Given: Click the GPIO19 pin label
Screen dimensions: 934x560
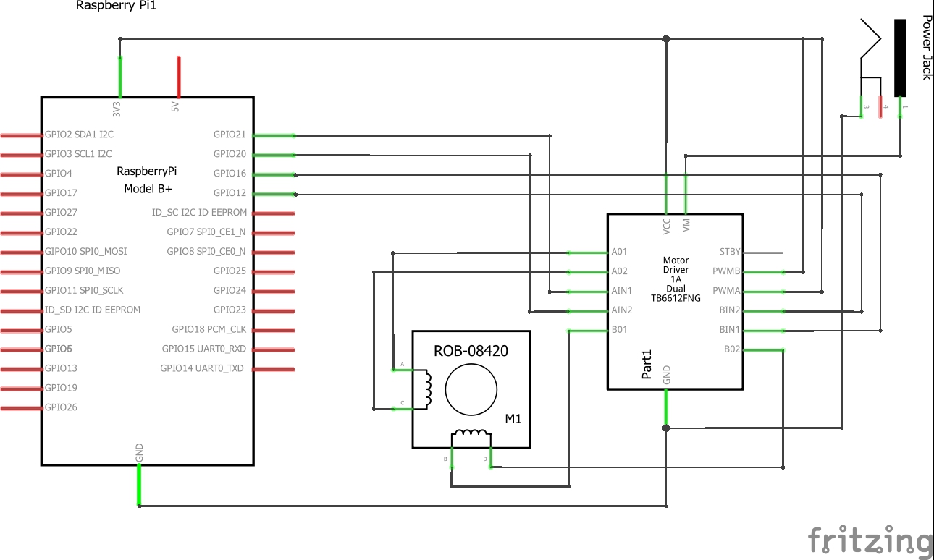Looking at the screenshot, I should 61,388.
